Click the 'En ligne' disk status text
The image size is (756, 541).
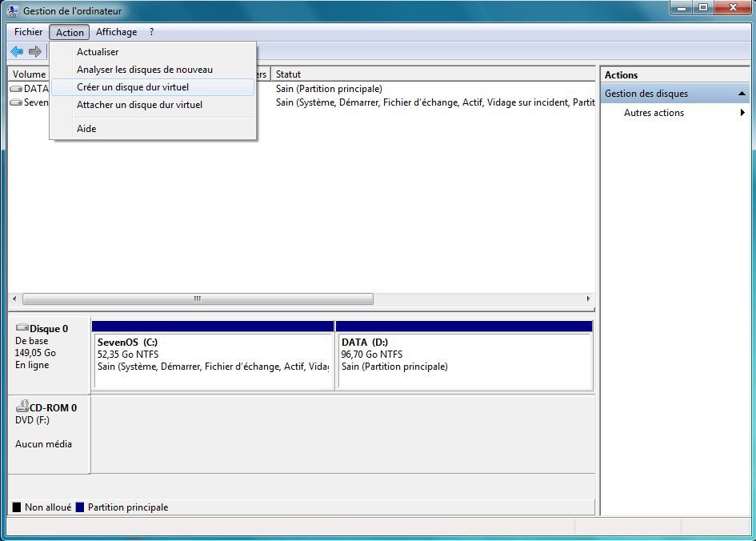(32, 365)
